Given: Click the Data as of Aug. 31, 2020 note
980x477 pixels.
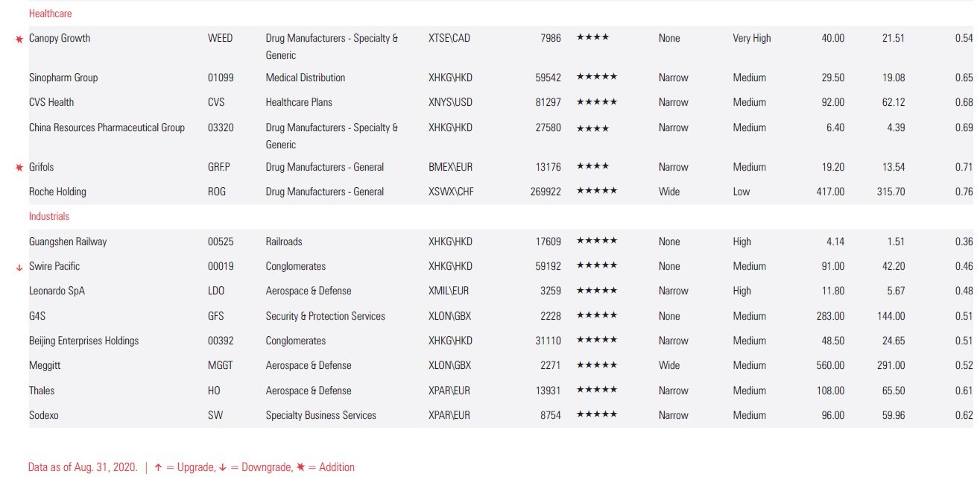Looking at the screenshot, I should pyautogui.click(x=83, y=467).
